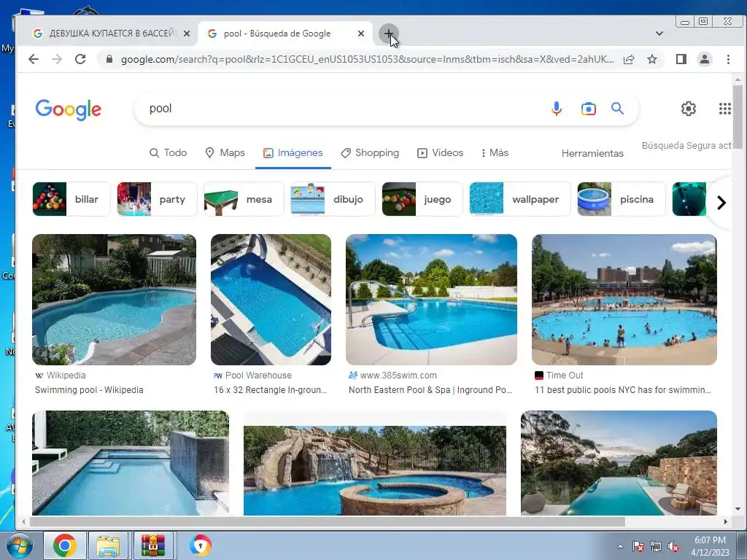This screenshot has height=560, width=747.
Task: Click the horizontal scrollbar at bottom
Action: (x=328, y=522)
